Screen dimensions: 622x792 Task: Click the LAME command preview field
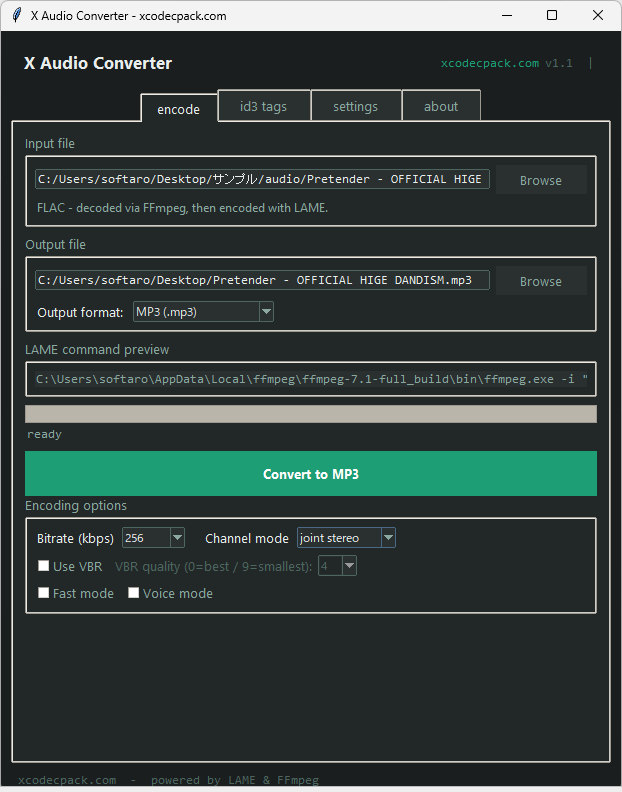pos(310,379)
